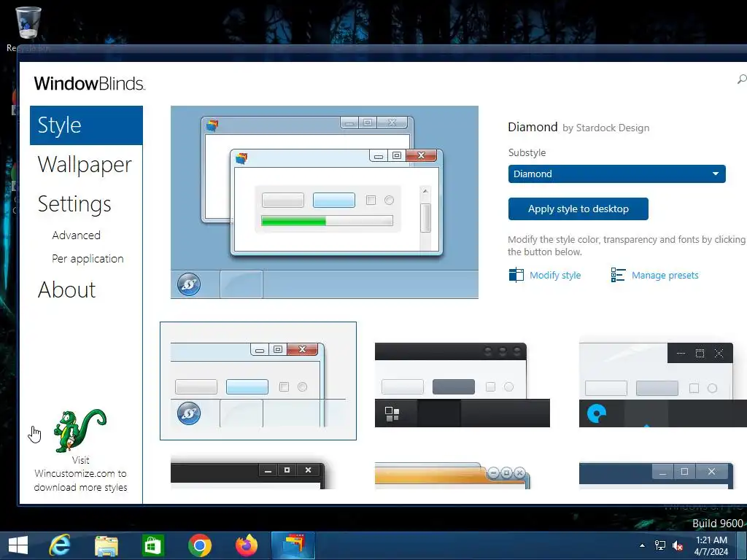This screenshot has width=747, height=560.
Task: Select the style thumbnail with cyan circle logo
Action: click(662, 384)
